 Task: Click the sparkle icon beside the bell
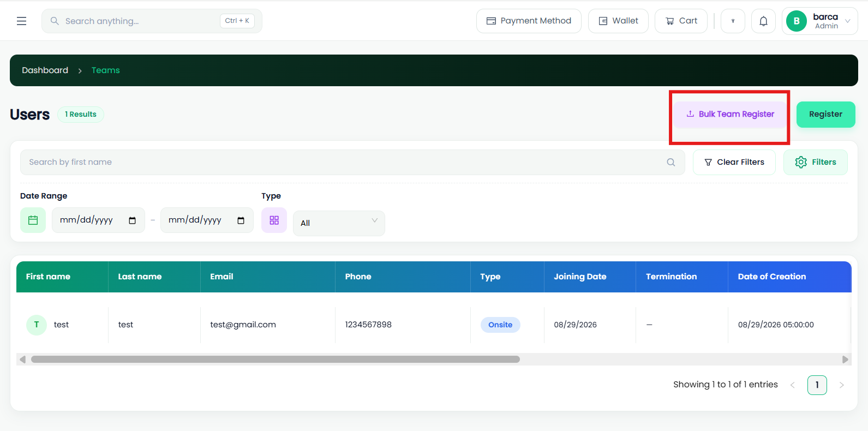[x=733, y=21]
